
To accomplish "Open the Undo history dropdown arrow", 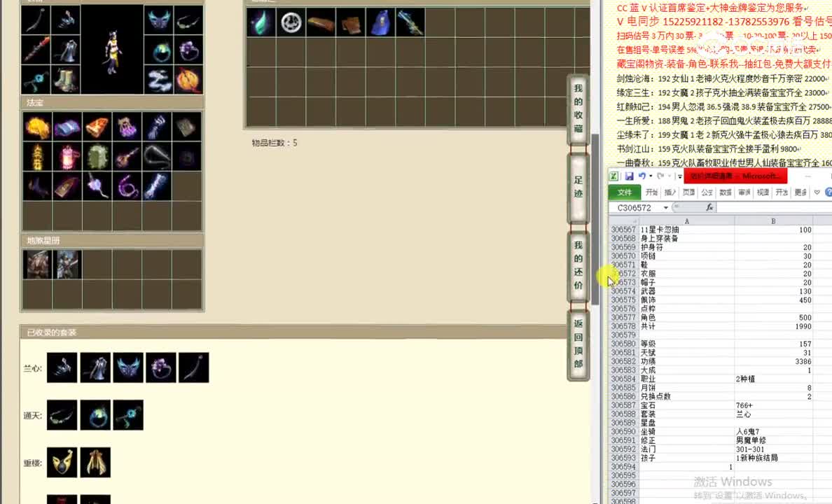I will pyautogui.click(x=651, y=176).
